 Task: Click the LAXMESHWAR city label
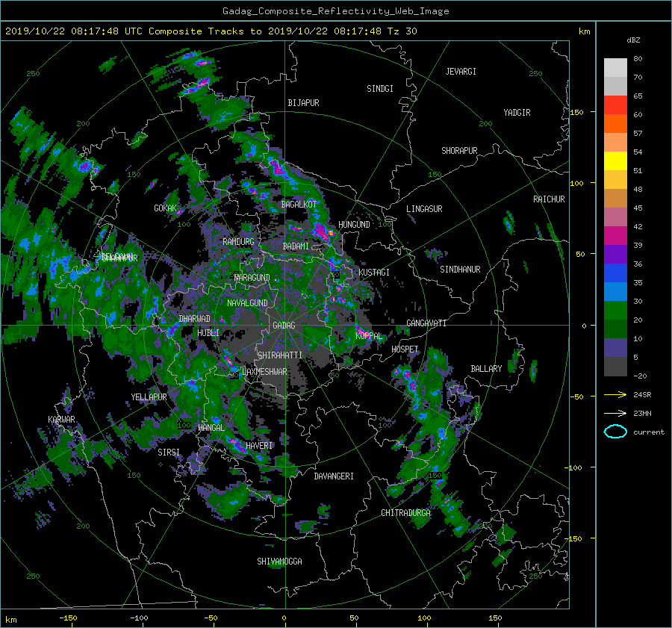pyautogui.click(x=264, y=372)
